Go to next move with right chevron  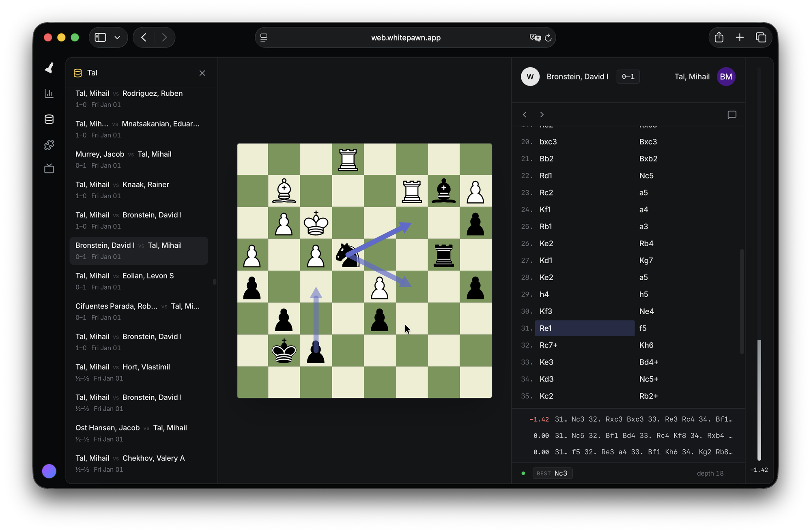tap(542, 115)
